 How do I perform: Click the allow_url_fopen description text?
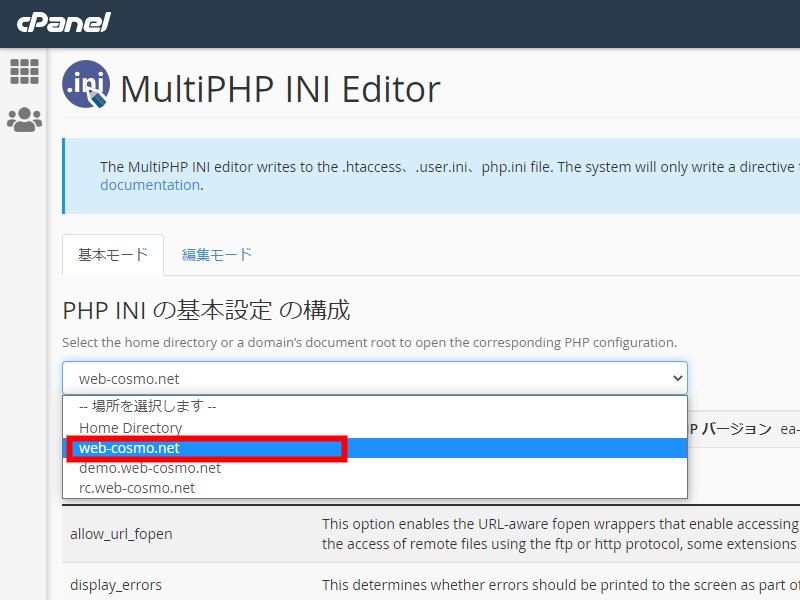(x=560, y=534)
